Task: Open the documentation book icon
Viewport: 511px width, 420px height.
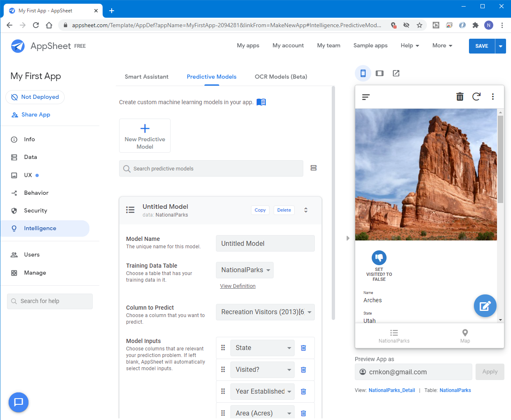Action: [261, 102]
